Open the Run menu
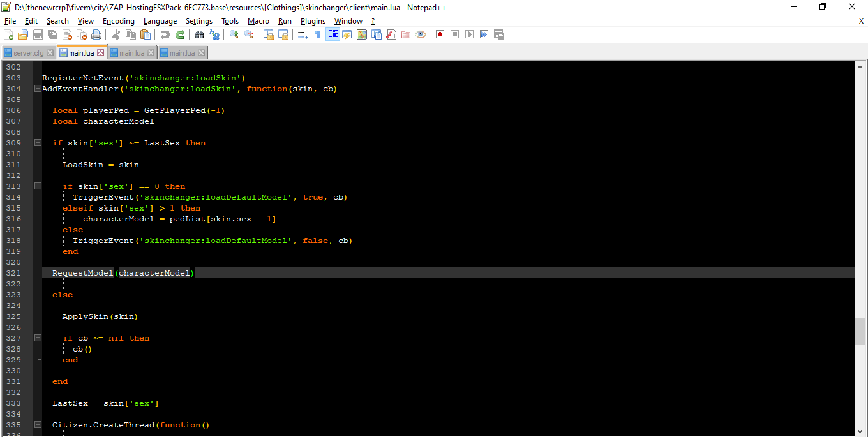This screenshot has height=437, width=868. [x=285, y=21]
